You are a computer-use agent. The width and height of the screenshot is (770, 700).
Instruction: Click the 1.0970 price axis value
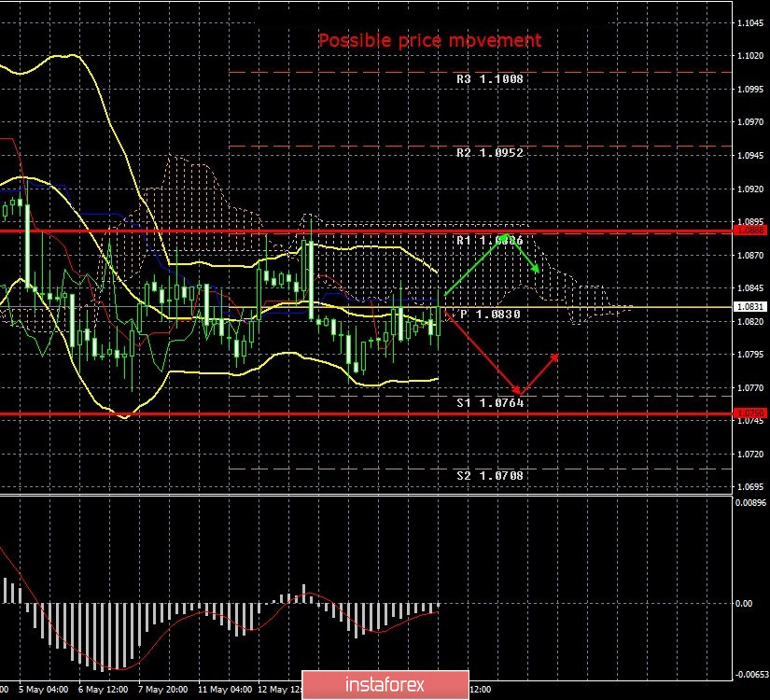tap(750, 122)
